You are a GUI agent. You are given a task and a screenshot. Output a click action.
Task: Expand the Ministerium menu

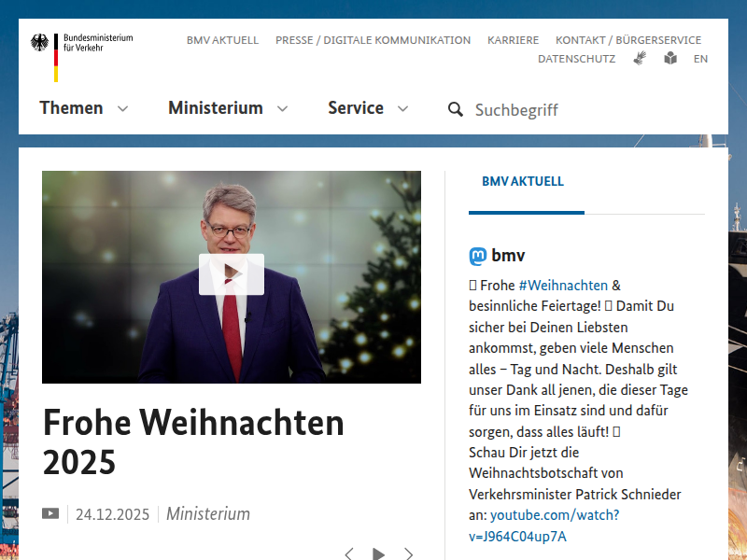point(228,108)
